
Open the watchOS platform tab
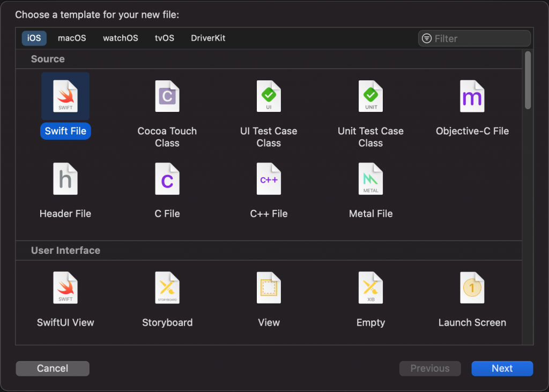tap(121, 38)
